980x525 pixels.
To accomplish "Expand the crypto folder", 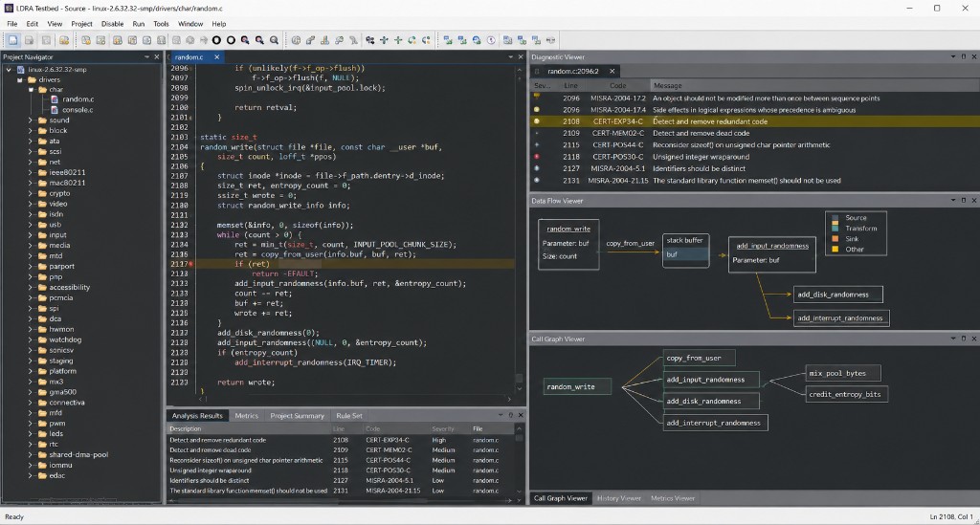I will 30,193.
